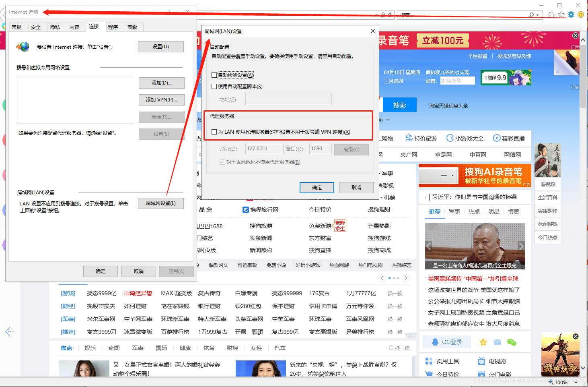Open 个性设置 link on webpage
588x387 pixels.
pyautogui.click(x=477, y=56)
